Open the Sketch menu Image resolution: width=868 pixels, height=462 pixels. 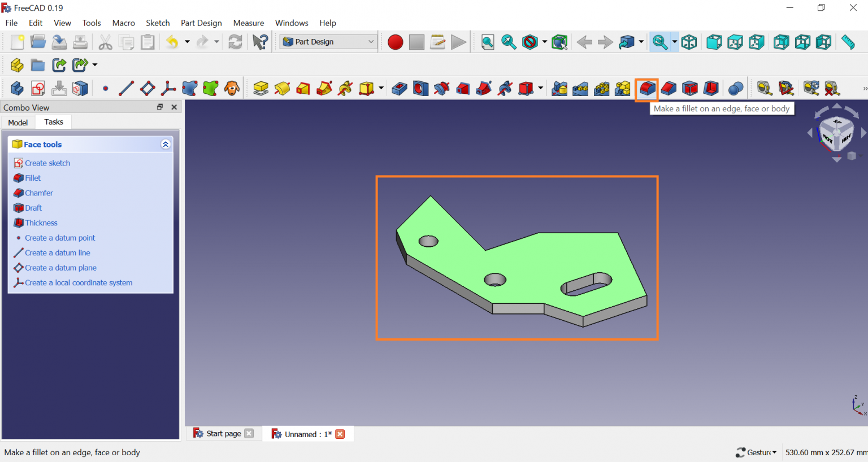[158, 23]
